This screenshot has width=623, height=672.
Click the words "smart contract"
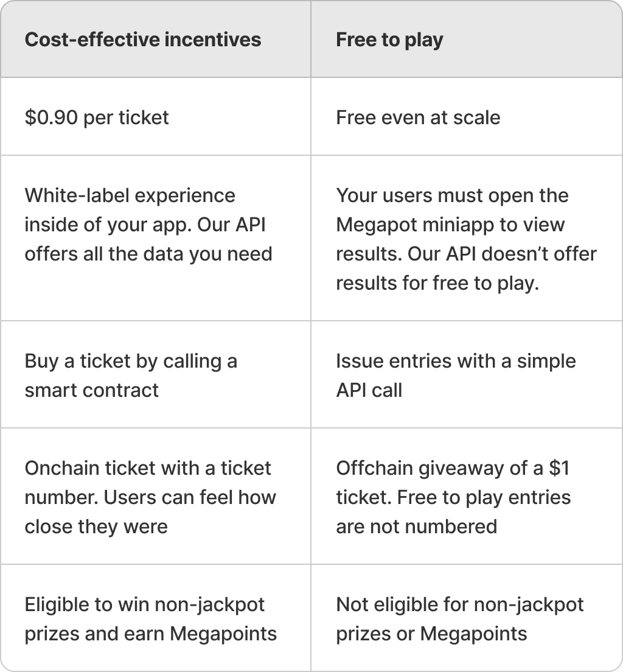(91, 390)
